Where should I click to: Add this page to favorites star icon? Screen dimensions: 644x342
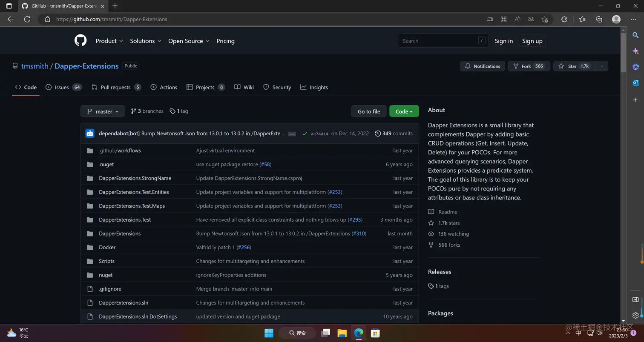tap(545, 19)
